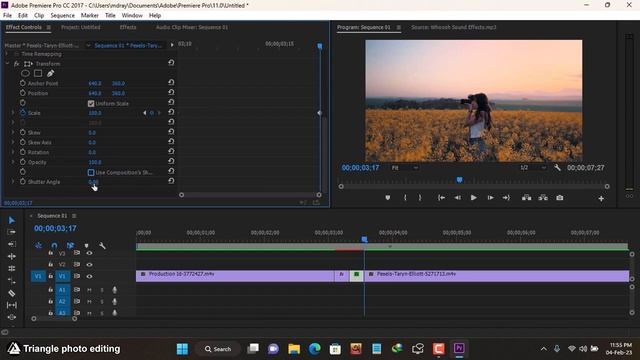Mark Out point in Program Monitor

[420, 198]
